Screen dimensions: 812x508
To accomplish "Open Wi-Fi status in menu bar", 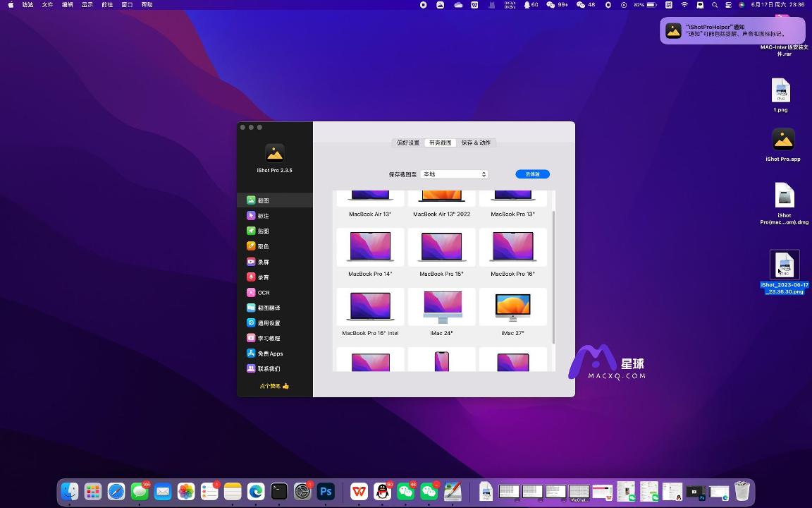I will click(684, 5).
